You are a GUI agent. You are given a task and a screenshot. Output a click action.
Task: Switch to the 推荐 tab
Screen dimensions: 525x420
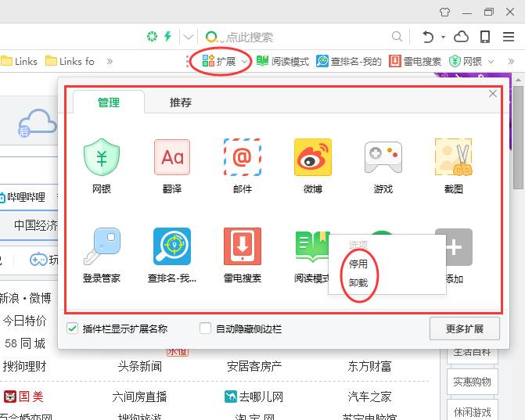181,102
